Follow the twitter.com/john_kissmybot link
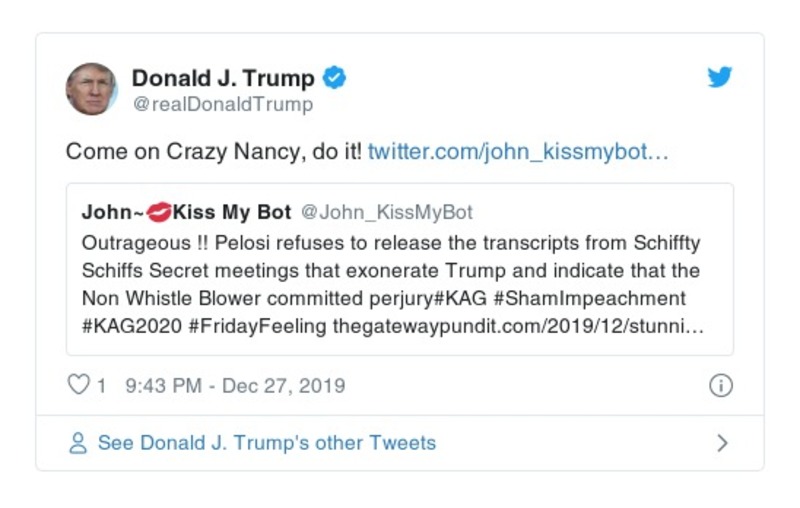This screenshot has width=800, height=508. (x=517, y=152)
